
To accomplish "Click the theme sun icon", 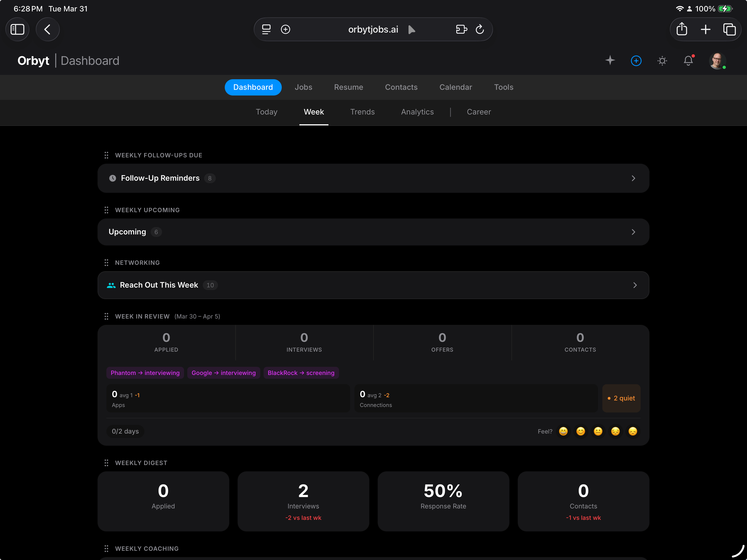I will pos(662,61).
